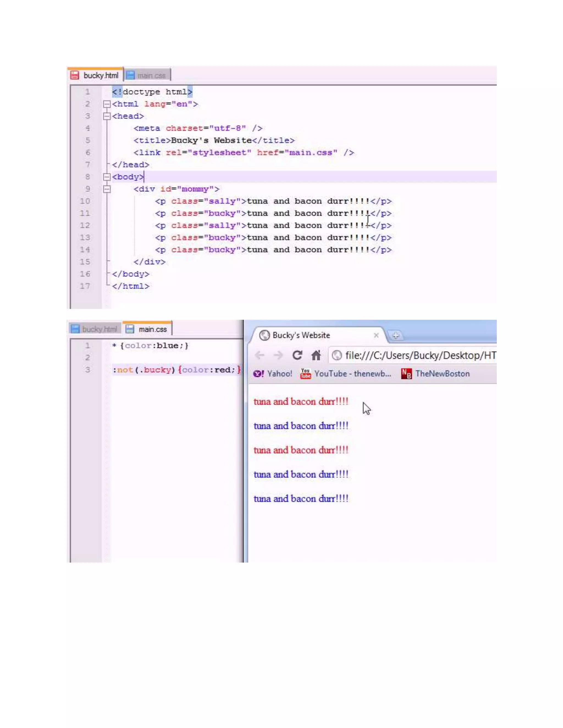Reload the browser page
Image resolution: width=563 pixels, height=728 pixels.
[x=297, y=355]
